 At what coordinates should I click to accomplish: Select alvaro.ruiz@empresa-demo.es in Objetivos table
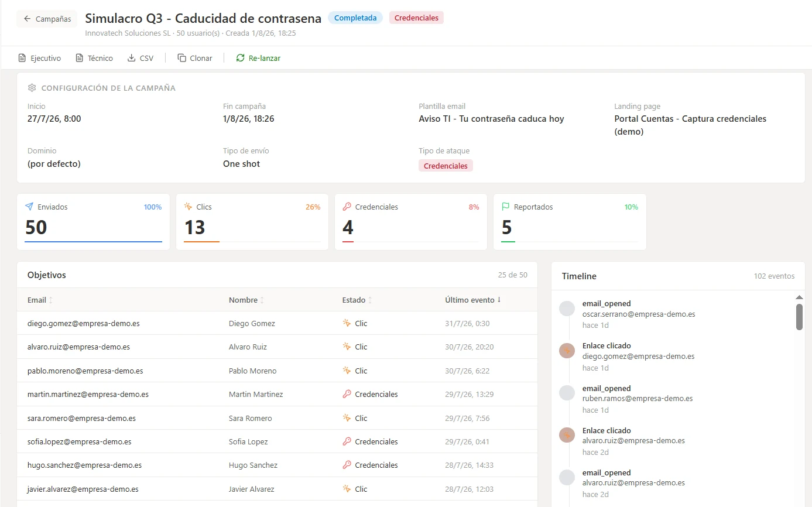point(78,347)
